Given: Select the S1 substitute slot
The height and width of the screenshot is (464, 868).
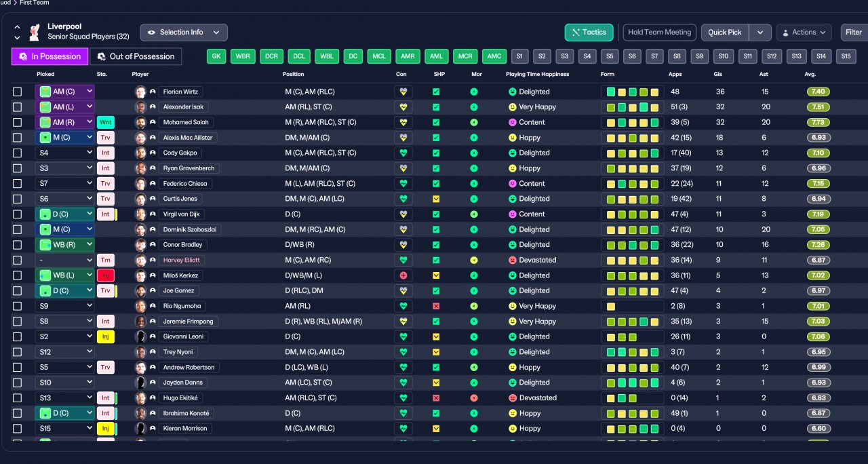Looking at the screenshot, I should tap(520, 56).
